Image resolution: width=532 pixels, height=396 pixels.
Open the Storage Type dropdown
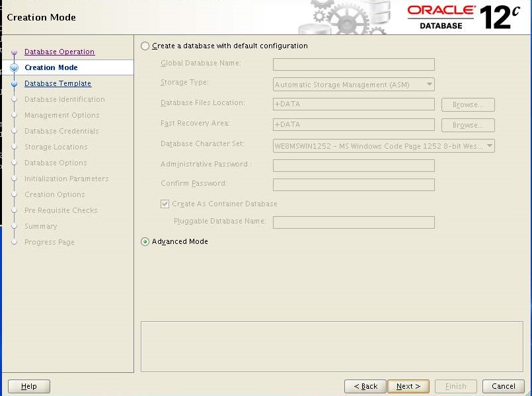[354, 85]
